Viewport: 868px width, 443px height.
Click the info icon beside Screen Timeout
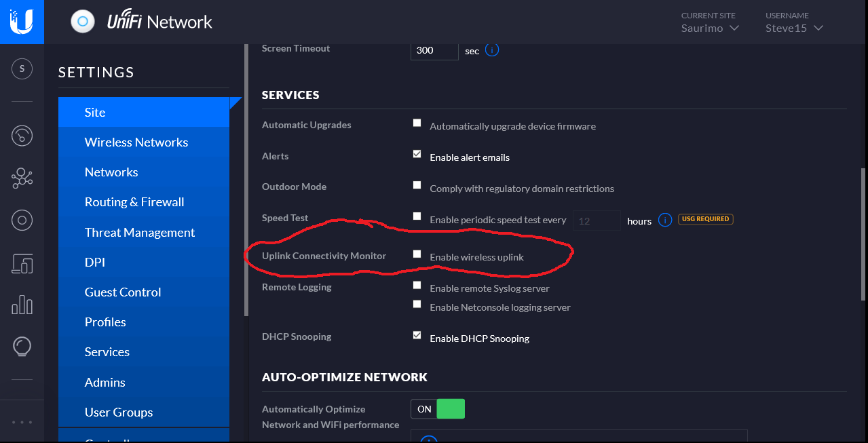coord(492,50)
